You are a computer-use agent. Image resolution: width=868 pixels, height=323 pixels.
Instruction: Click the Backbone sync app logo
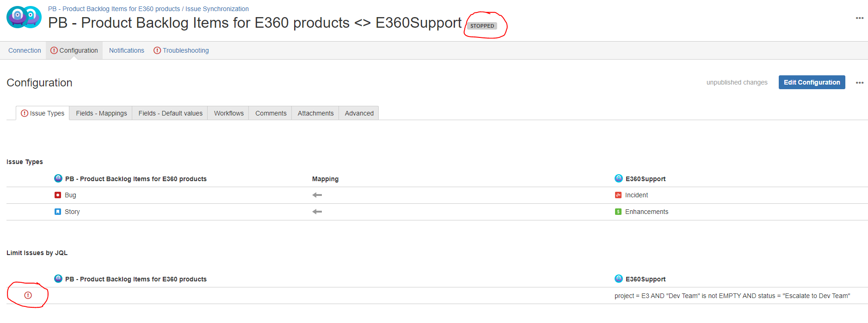pyautogui.click(x=24, y=18)
